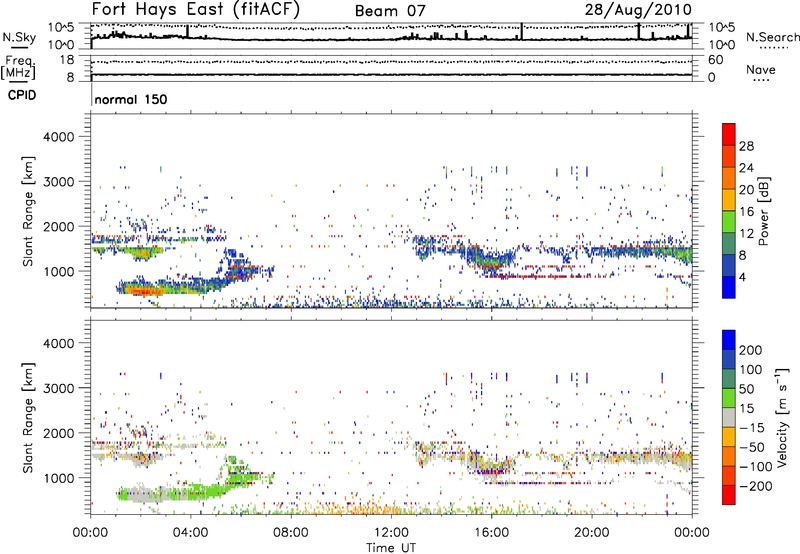Click the "28" Power colorbar tick label

tap(746, 146)
